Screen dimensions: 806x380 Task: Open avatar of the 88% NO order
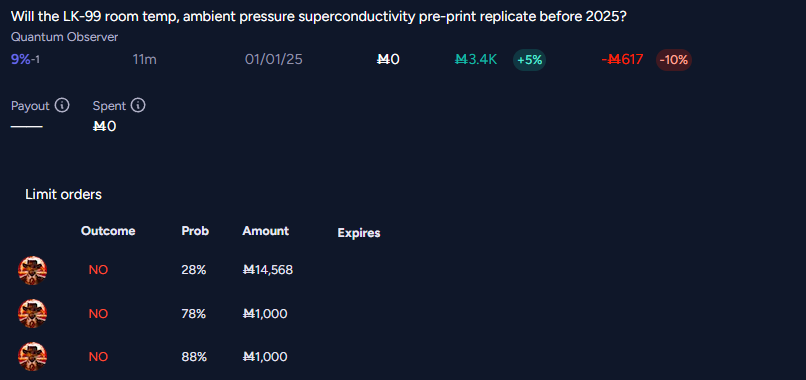coord(32,357)
